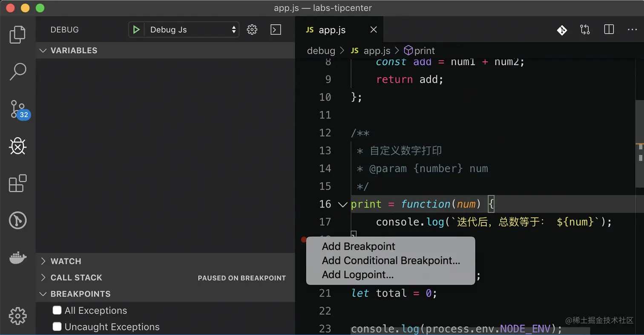The width and height of the screenshot is (644, 335).
Task: Click the "let total = 0;" code line
Action: (x=394, y=293)
